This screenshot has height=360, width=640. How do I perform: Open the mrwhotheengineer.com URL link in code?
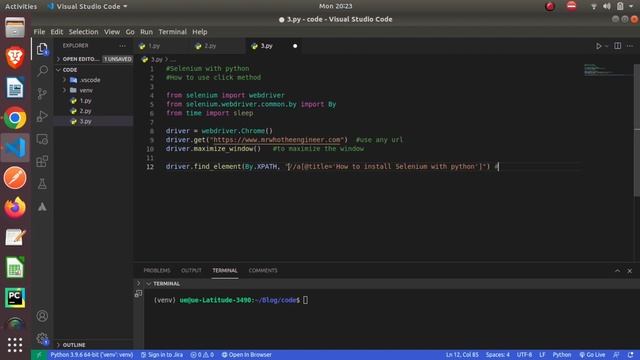point(277,140)
